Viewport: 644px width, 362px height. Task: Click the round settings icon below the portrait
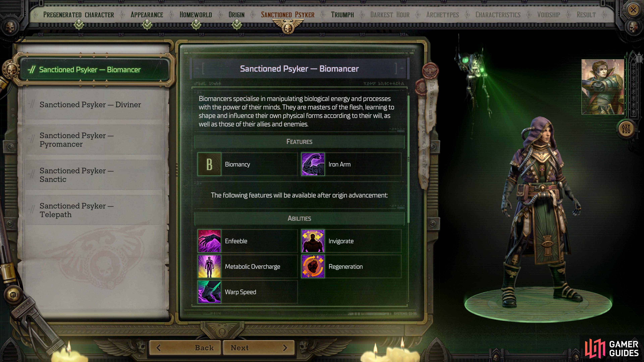[626, 129]
